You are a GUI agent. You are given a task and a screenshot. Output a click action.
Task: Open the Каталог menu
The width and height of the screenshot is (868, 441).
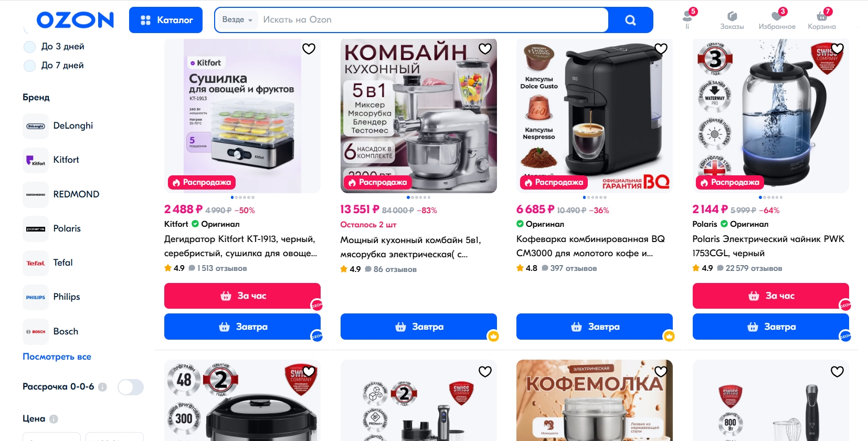pos(166,20)
